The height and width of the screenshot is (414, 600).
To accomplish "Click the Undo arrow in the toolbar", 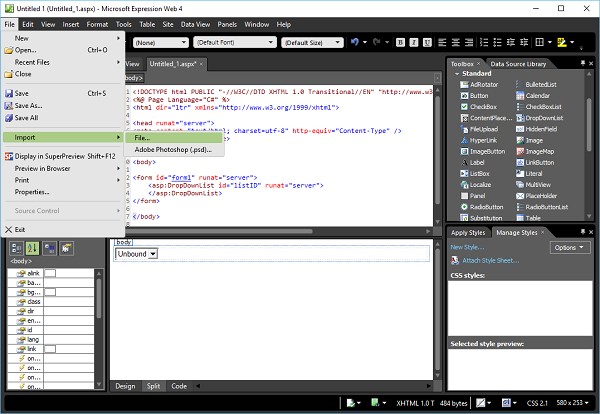I will [355, 43].
